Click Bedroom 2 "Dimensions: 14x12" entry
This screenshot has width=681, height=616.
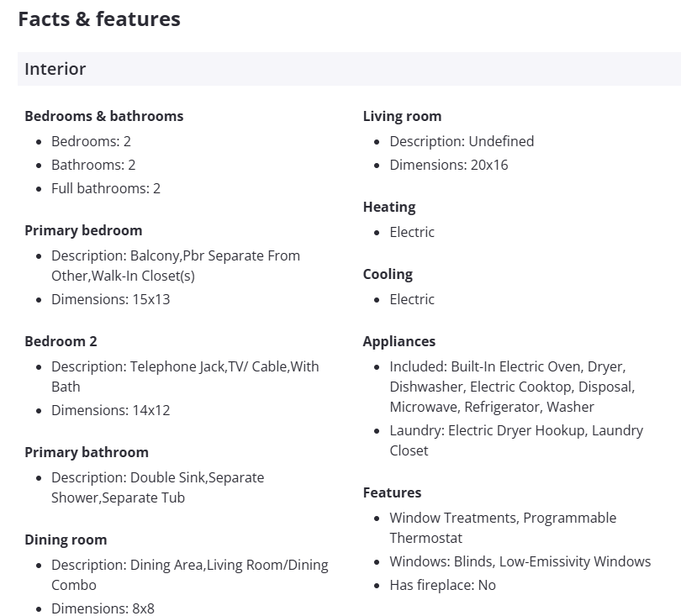tap(110, 410)
